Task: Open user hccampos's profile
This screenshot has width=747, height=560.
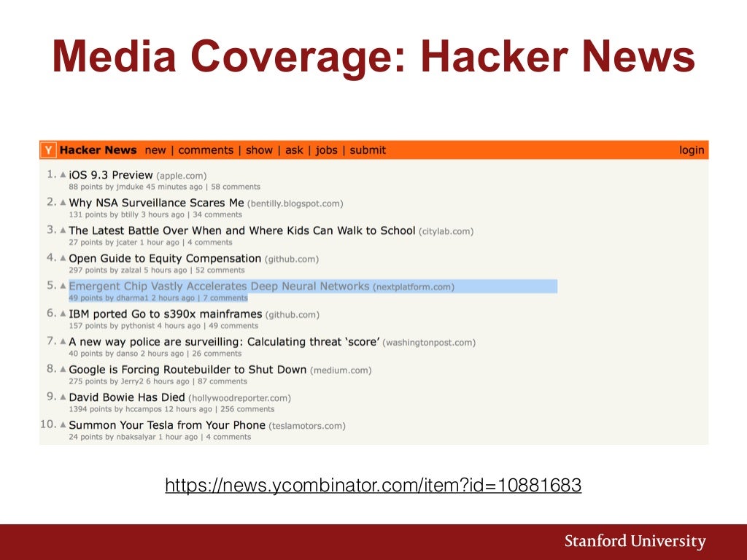Action: point(144,409)
